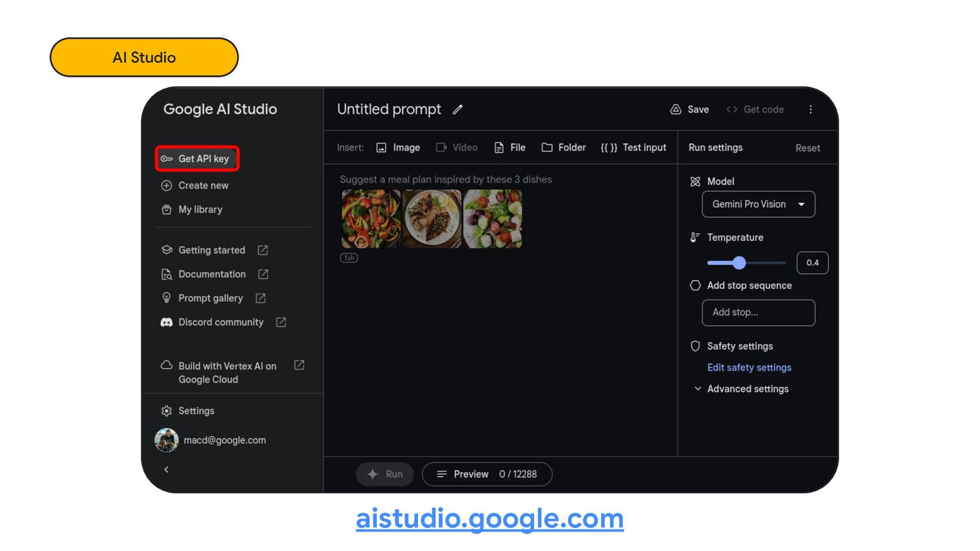This screenshot has width=980, height=551.
Task: Open the three-dot overflow menu
Action: pyautogui.click(x=811, y=109)
